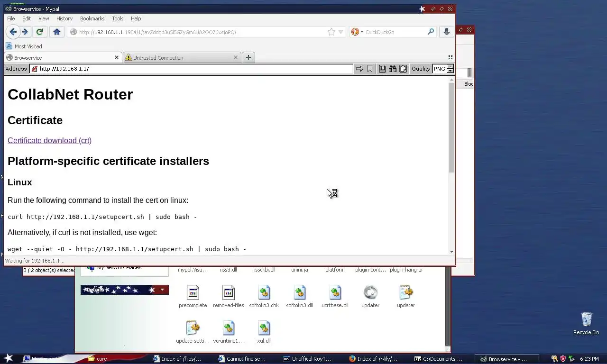Viewport: 607px width, 364px height.
Task: Open the View menu
Action: (44, 18)
